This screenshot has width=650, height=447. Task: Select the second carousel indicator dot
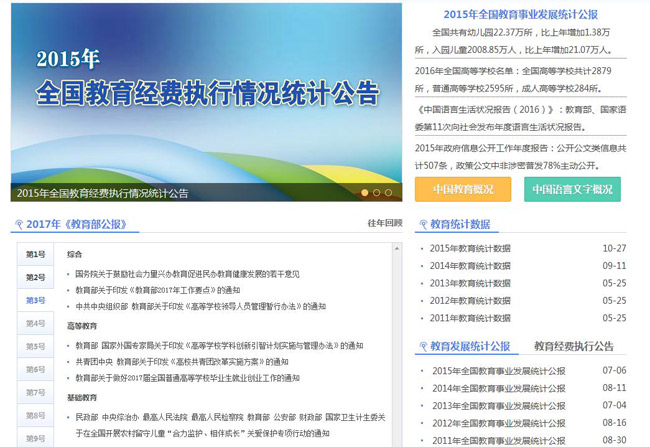tap(377, 192)
